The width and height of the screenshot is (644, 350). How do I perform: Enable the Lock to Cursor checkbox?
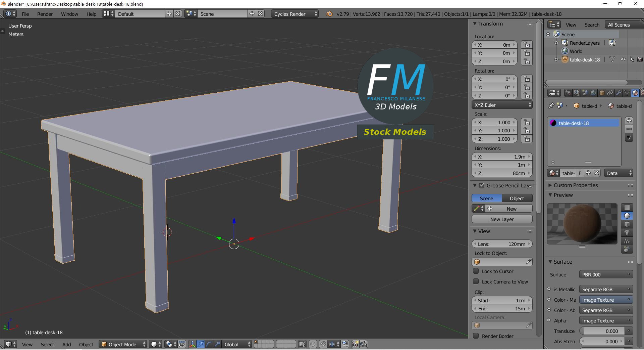click(476, 271)
